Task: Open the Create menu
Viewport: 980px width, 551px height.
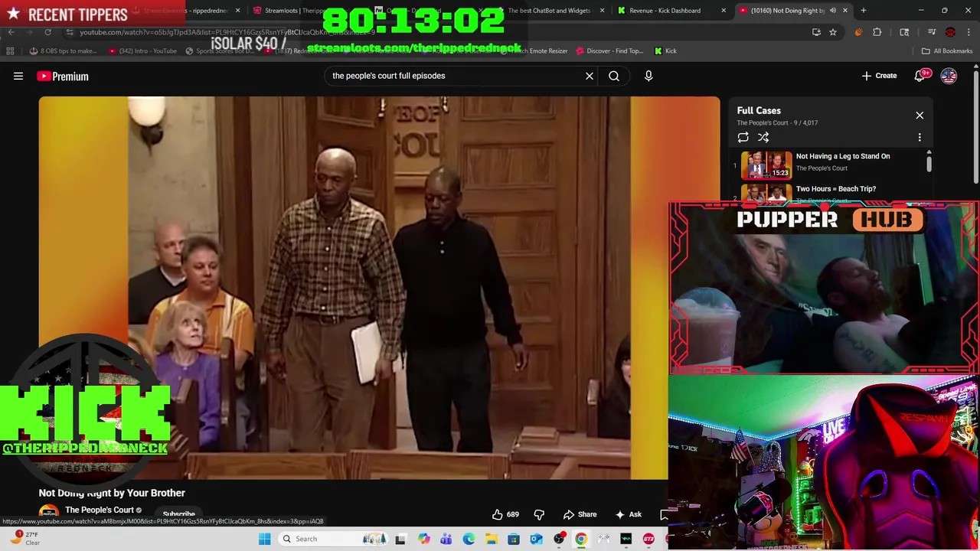Action: [x=879, y=76]
